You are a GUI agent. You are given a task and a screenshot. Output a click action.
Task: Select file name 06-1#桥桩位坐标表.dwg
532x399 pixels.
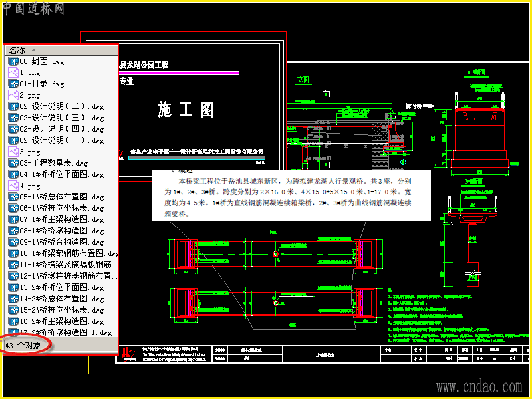tap(62, 208)
